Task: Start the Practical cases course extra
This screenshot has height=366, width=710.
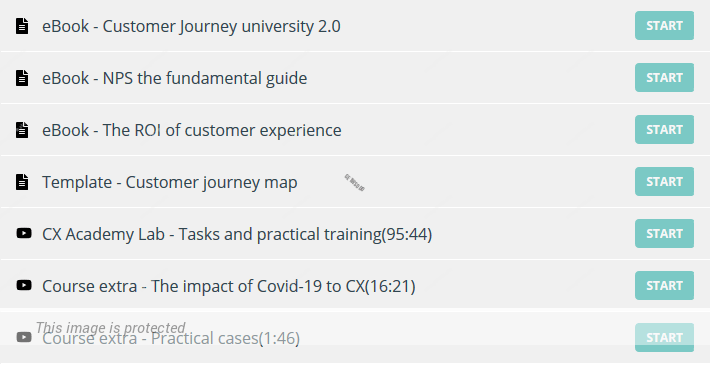Action: [x=664, y=338]
